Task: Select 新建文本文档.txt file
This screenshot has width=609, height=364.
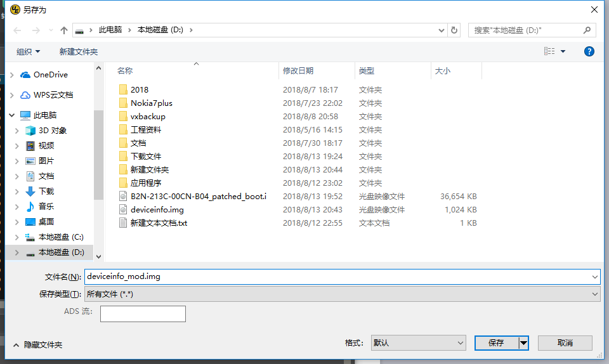Action: (x=159, y=223)
